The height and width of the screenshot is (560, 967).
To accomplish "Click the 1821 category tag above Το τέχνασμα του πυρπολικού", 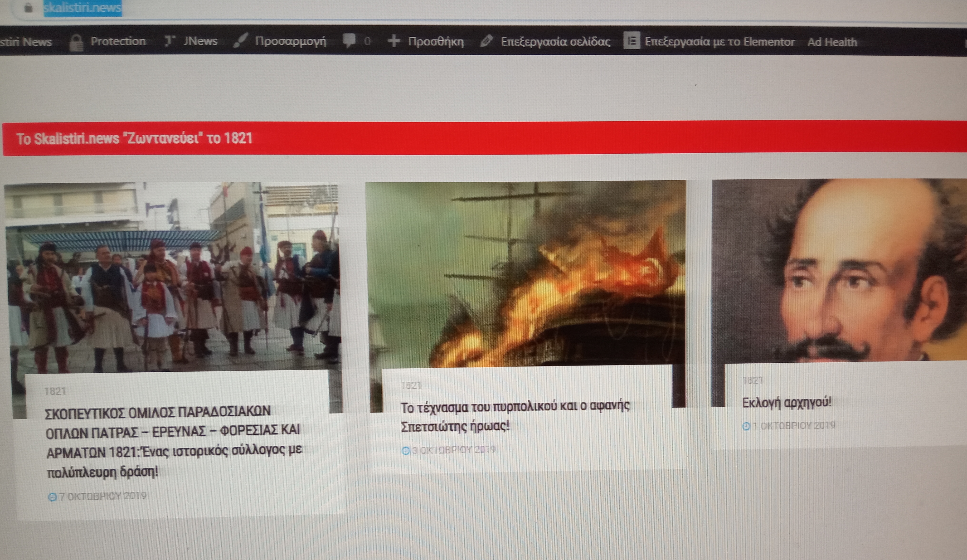I will click(x=411, y=385).
